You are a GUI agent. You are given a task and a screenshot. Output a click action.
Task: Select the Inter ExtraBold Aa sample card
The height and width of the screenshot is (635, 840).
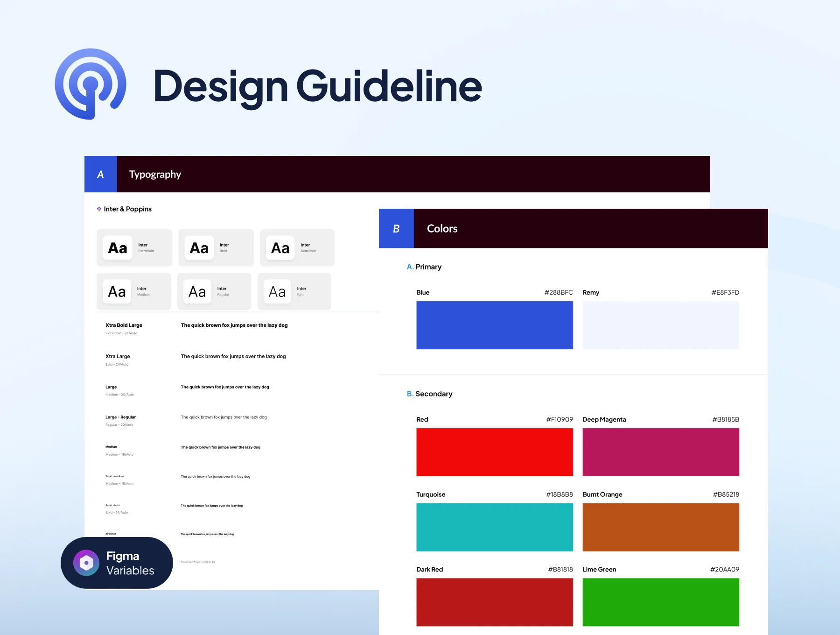(x=134, y=247)
